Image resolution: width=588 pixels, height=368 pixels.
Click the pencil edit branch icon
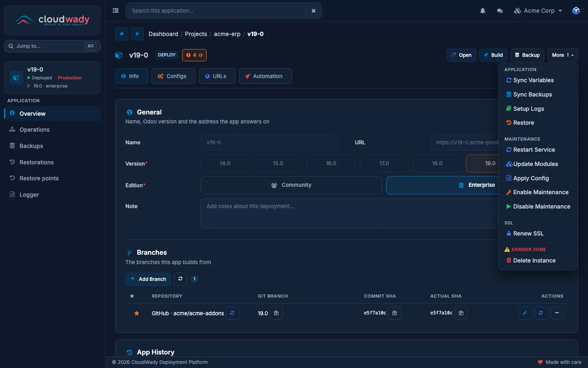[525, 313]
